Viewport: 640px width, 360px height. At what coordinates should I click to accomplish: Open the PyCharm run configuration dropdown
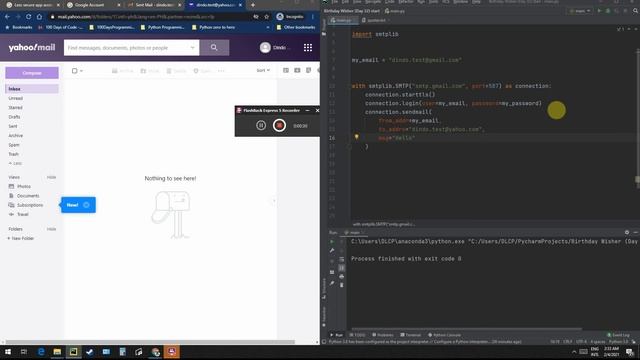pos(580,11)
